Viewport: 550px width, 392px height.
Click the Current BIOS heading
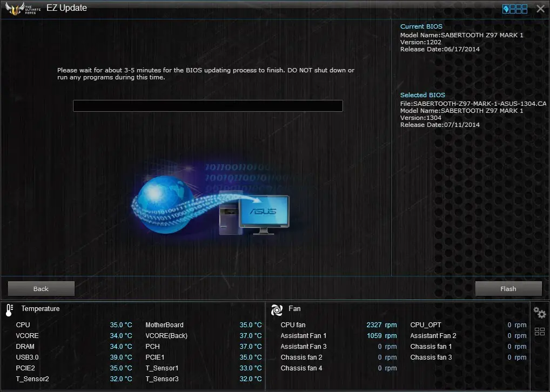coord(421,26)
